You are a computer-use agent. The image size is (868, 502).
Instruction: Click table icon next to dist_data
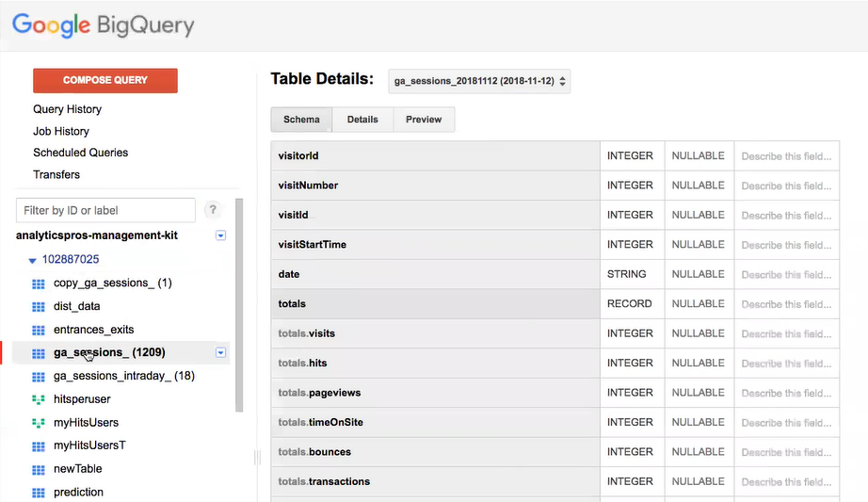[x=39, y=307]
